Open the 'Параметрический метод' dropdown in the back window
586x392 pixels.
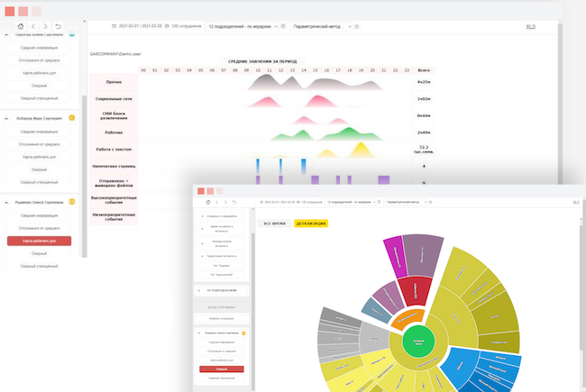coord(321,26)
